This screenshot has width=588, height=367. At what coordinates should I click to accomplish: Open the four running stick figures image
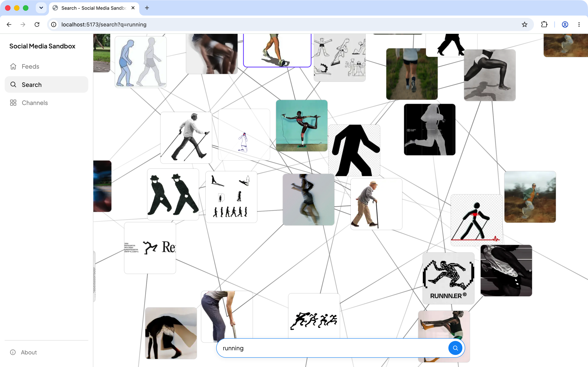click(x=314, y=316)
